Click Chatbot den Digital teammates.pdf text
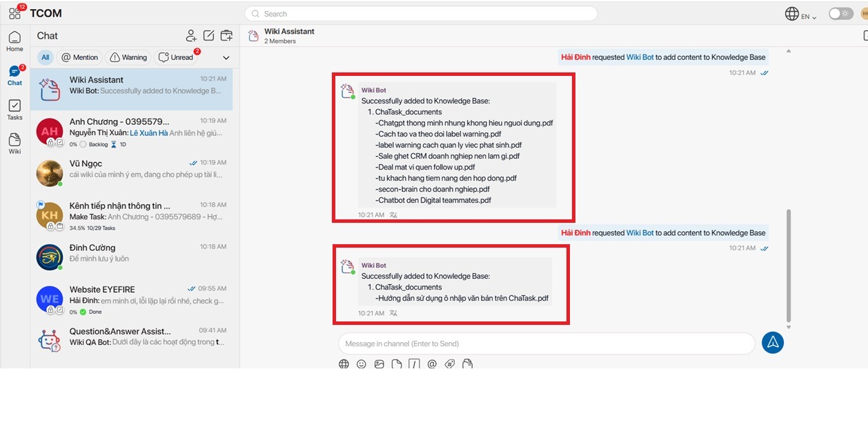868x447 pixels. point(433,200)
